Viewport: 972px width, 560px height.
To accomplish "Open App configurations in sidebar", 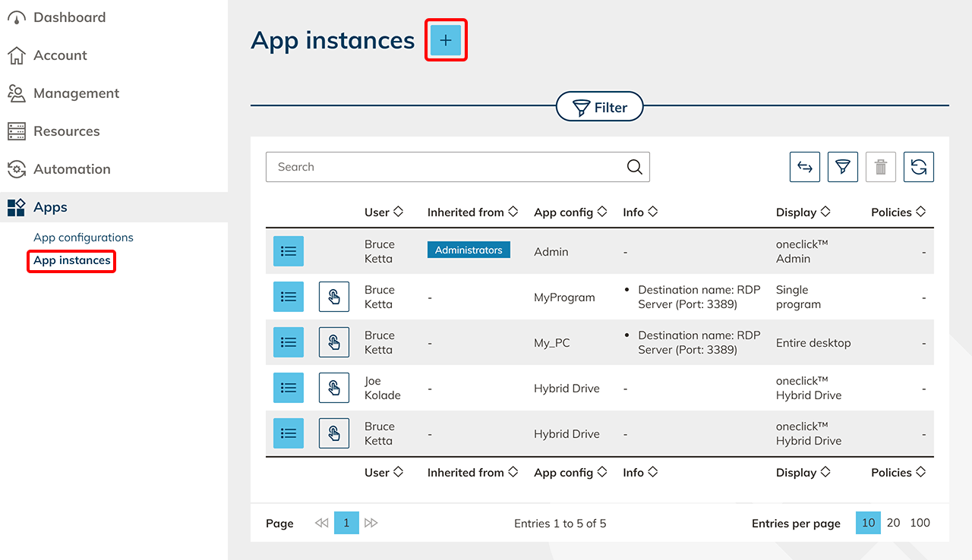I will [84, 238].
